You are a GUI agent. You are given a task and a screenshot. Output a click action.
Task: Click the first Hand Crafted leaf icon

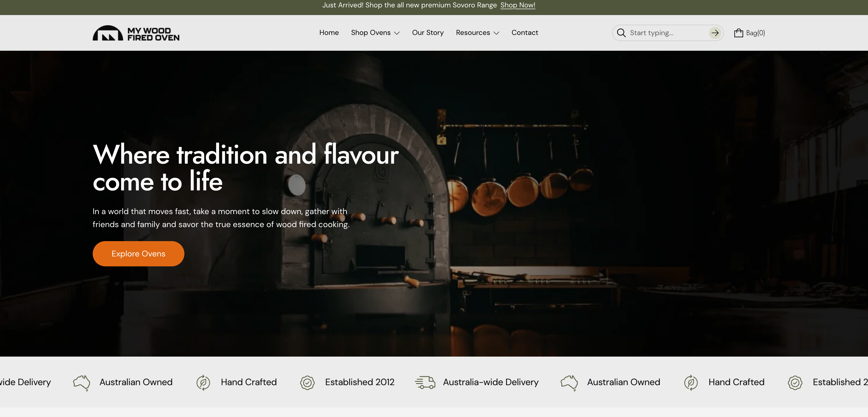click(x=203, y=383)
